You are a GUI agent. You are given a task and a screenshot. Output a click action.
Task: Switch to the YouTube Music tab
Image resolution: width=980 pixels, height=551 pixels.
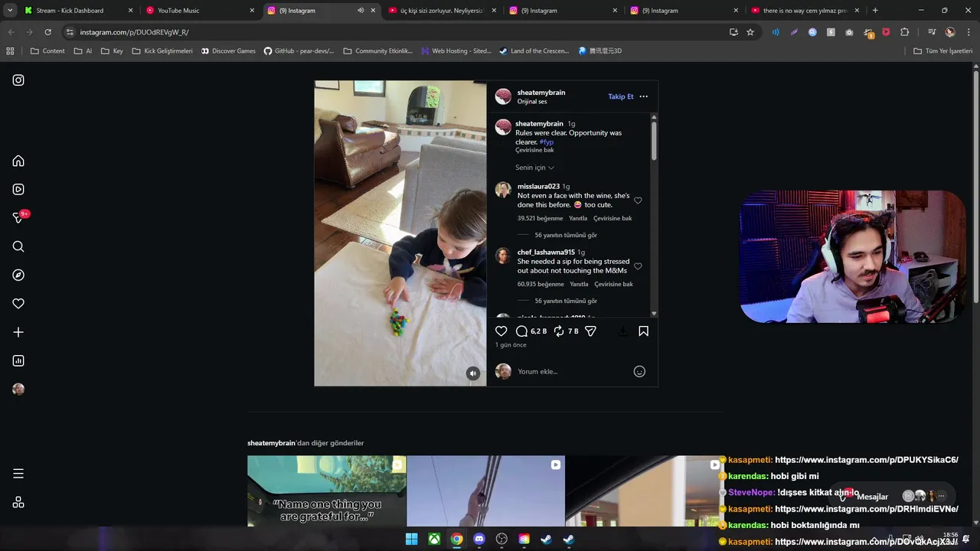200,11
